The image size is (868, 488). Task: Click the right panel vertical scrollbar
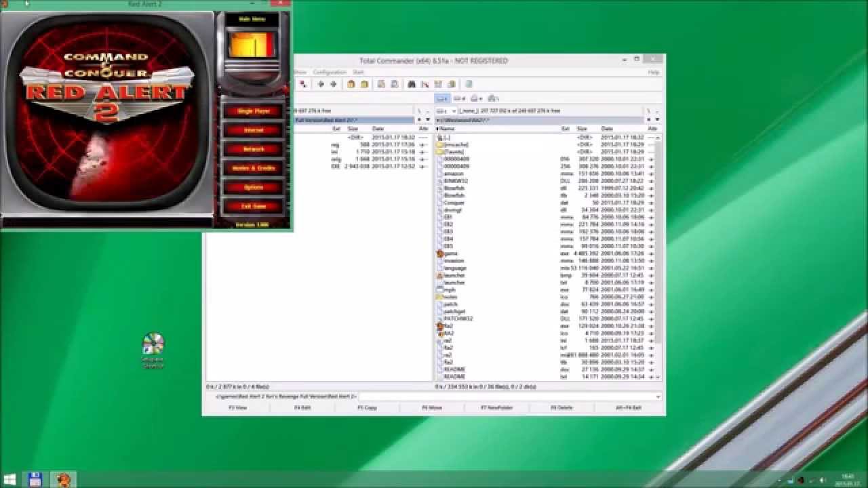(x=658, y=258)
